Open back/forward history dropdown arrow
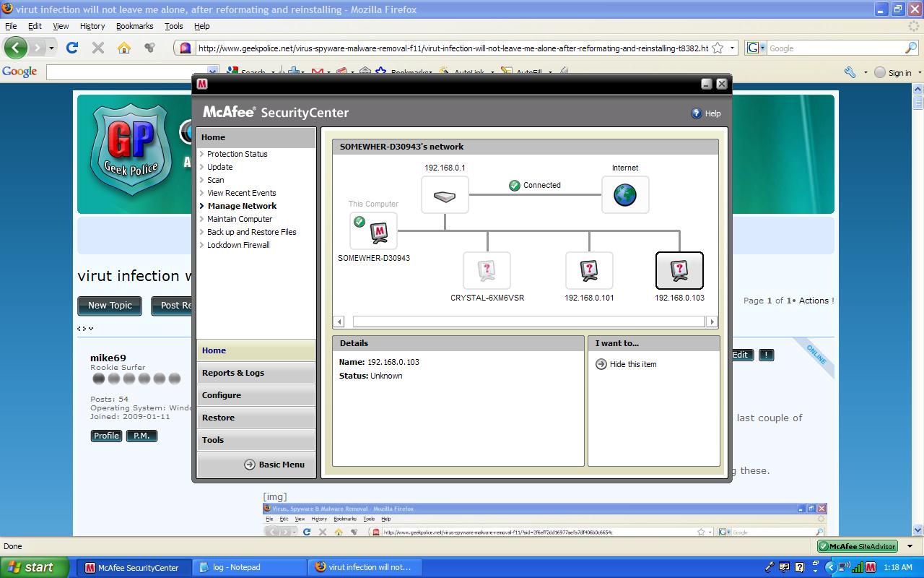924x578 pixels. (x=52, y=48)
